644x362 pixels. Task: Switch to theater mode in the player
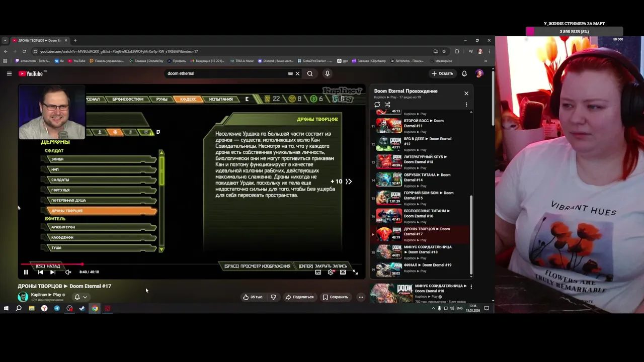tap(343, 272)
